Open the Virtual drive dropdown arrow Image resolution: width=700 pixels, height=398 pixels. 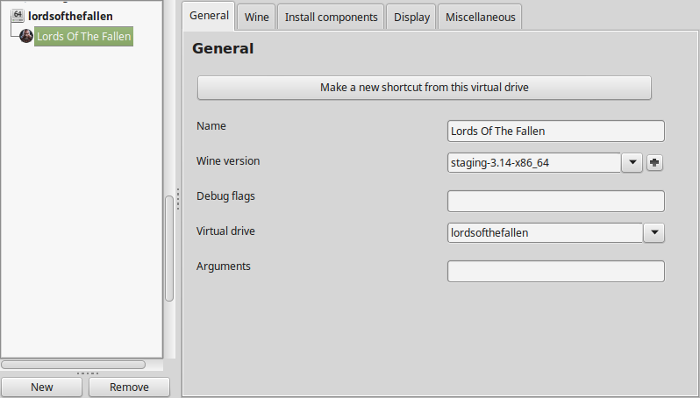654,232
